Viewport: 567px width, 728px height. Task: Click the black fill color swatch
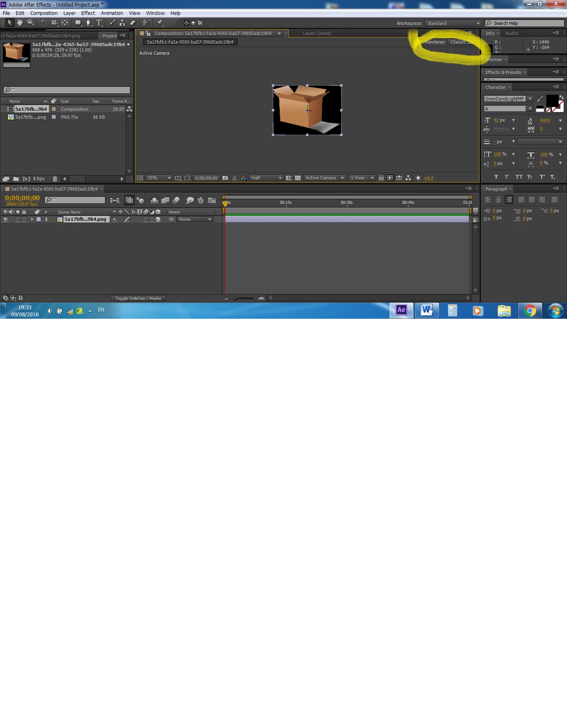click(x=552, y=101)
